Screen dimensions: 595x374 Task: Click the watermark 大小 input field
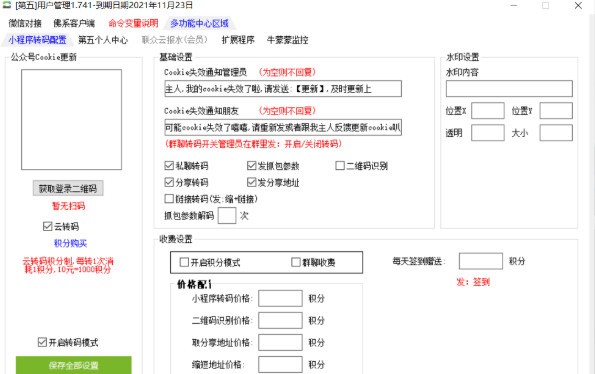pos(556,133)
